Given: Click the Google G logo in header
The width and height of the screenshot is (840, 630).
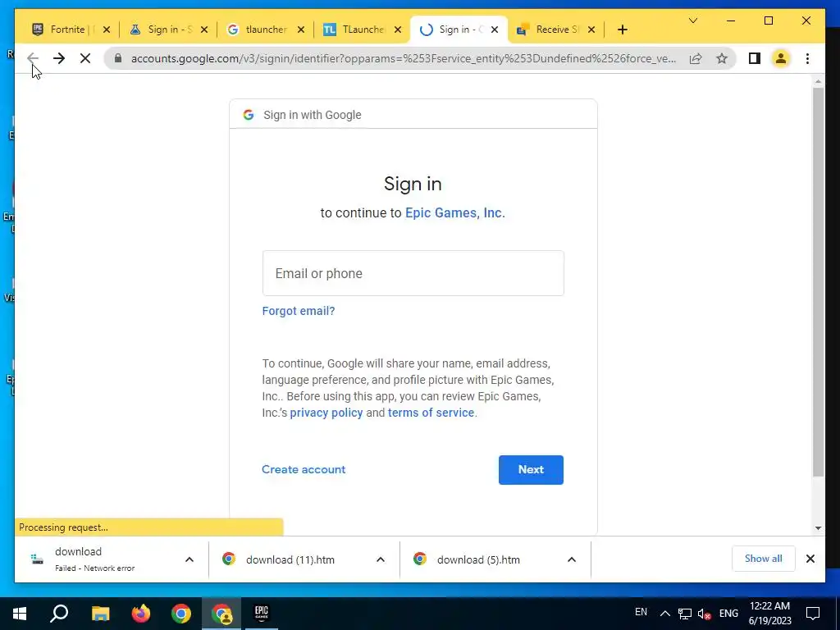Looking at the screenshot, I should (248, 115).
